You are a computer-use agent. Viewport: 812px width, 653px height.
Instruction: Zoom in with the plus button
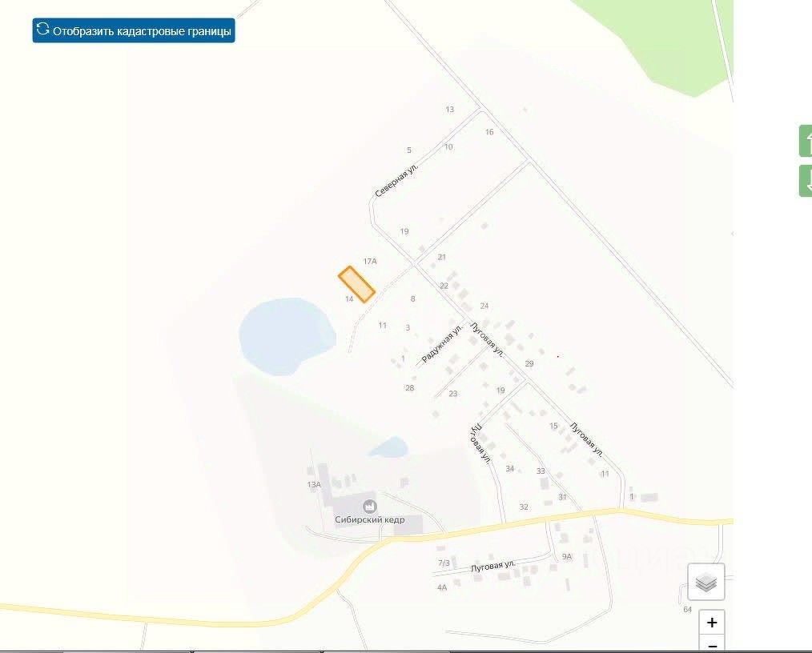pos(712,623)
